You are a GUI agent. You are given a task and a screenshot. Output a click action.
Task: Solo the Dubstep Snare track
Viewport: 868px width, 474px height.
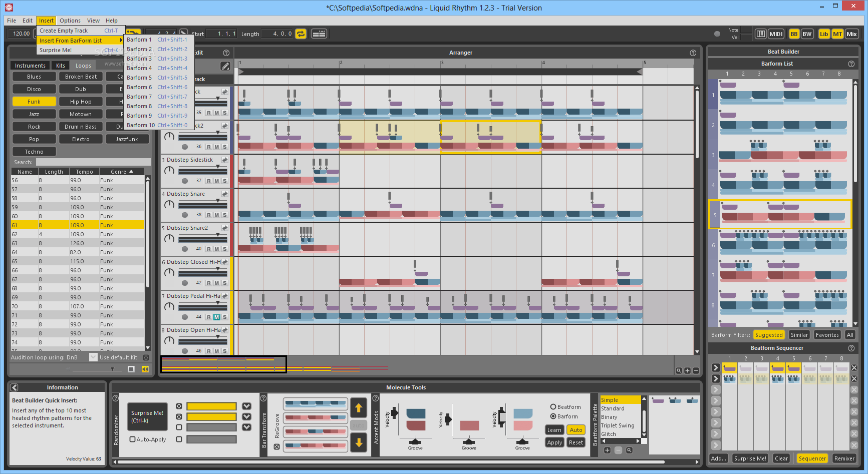224,215
